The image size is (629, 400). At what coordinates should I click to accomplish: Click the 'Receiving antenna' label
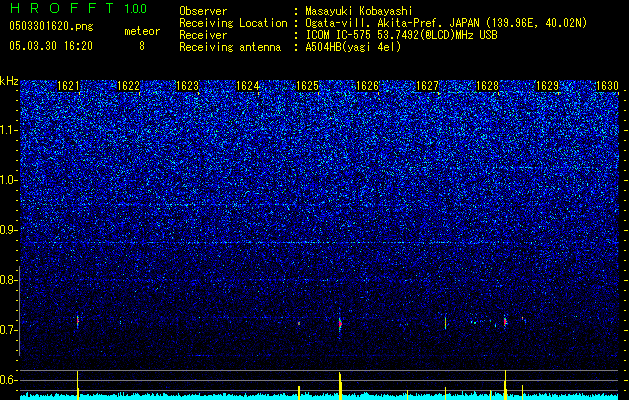pyautogui.click(x=230, y=47)
